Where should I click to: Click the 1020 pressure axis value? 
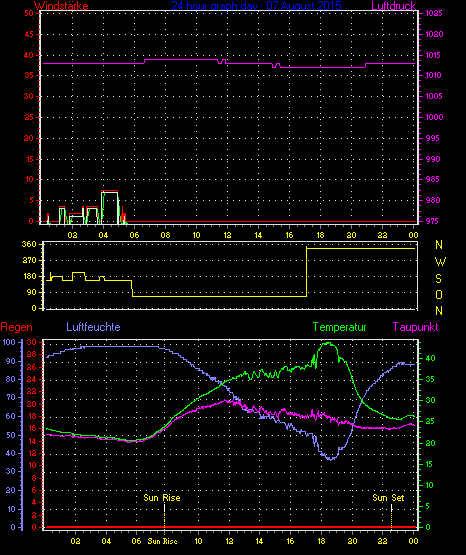434,34
